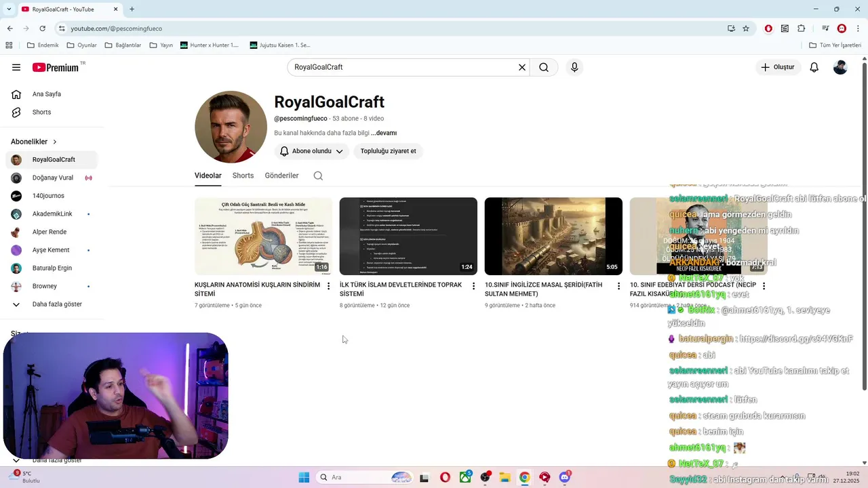Expand the Abonelikler section arrow
The width and height of the screenshot is (868, 488).
[x=55, y=142]
